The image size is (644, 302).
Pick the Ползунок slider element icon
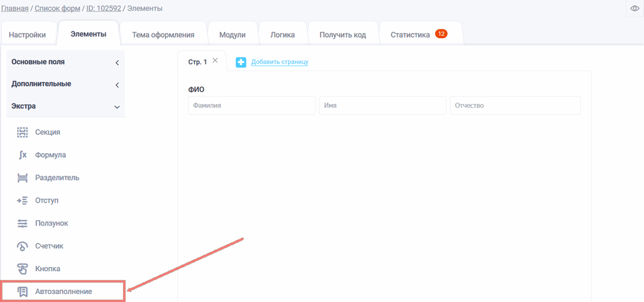click(22, 223)
